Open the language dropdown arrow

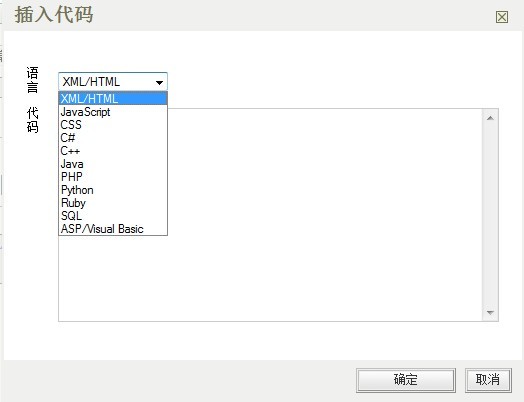pyautogui.click(x=159, y=82)
